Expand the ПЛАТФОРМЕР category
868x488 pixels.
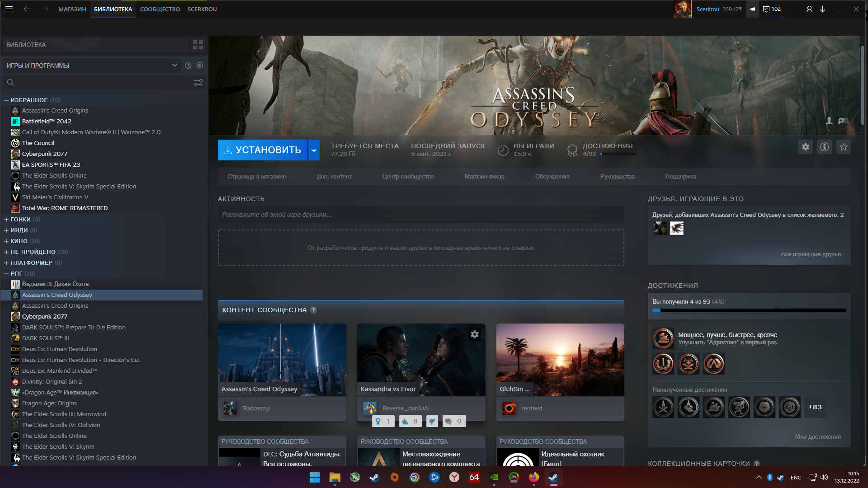pyautogui.click(x=6, y=263)
